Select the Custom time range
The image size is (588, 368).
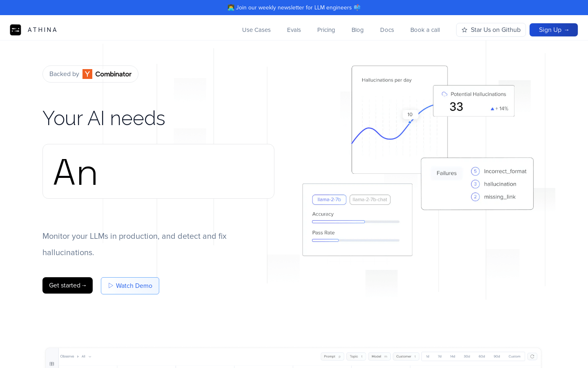[x=514, y=357]
